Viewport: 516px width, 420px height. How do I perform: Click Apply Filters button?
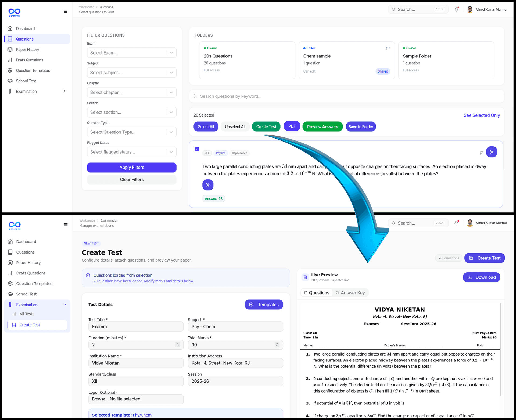coord(132,168)
